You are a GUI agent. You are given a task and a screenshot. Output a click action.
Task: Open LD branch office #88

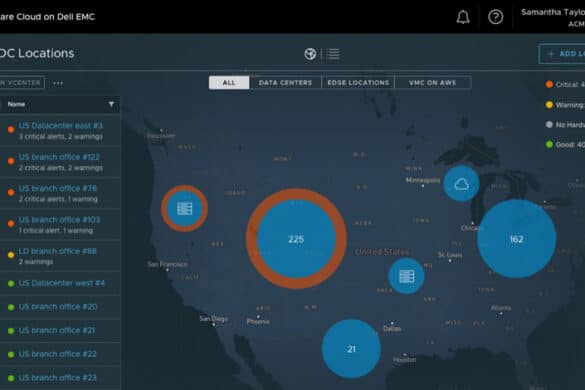click(x=57, y=251)
